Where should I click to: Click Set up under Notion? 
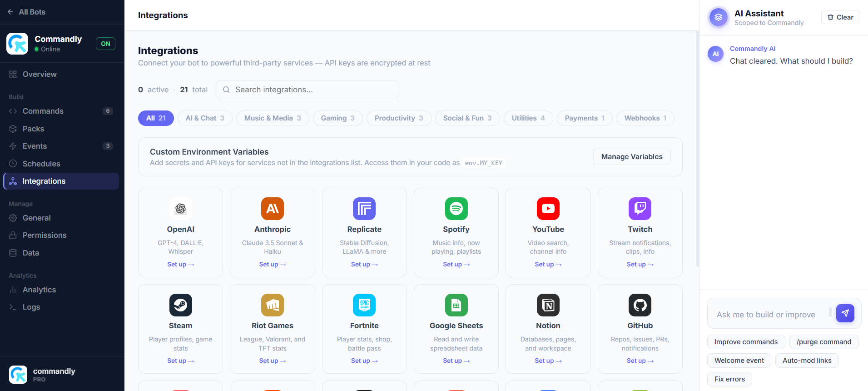548,361
